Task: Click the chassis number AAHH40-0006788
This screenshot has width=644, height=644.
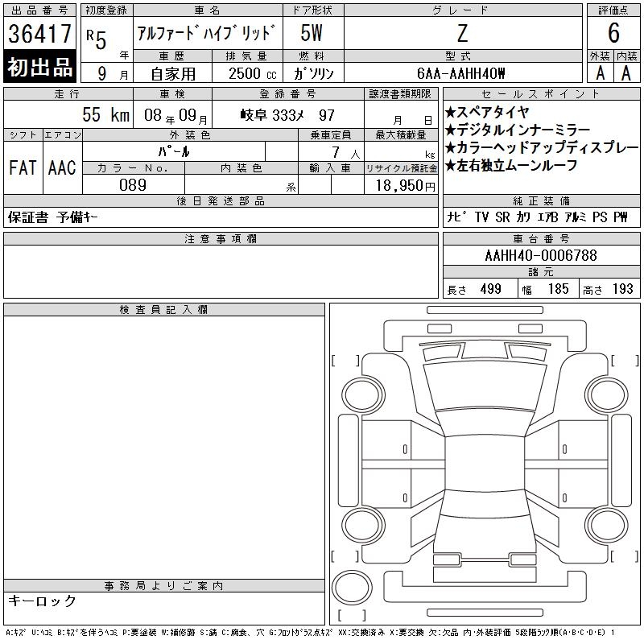Action: [x=541, y=255]
